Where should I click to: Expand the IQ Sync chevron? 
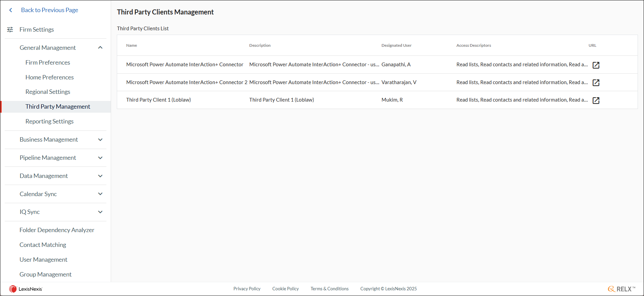pyautogui.click(x=100, y=212)
